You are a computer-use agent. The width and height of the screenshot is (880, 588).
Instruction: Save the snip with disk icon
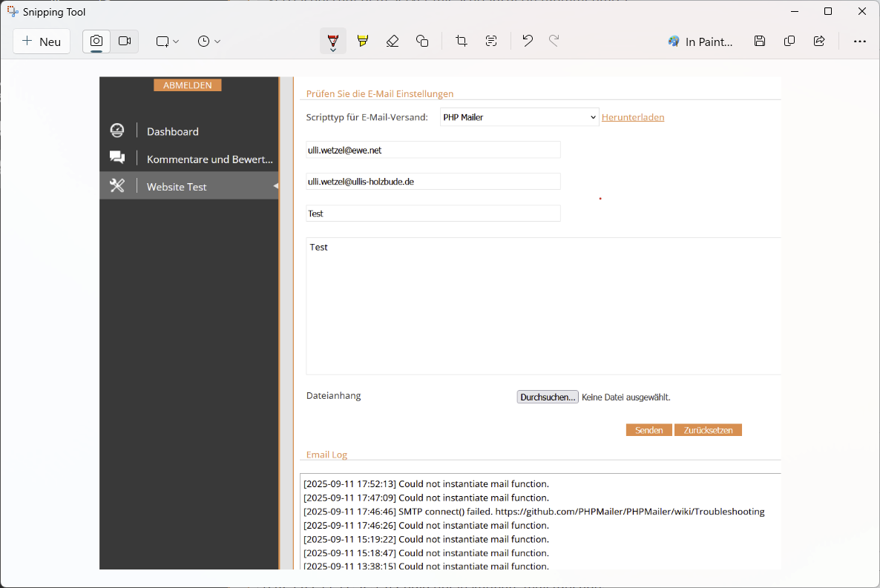point(760,41)
